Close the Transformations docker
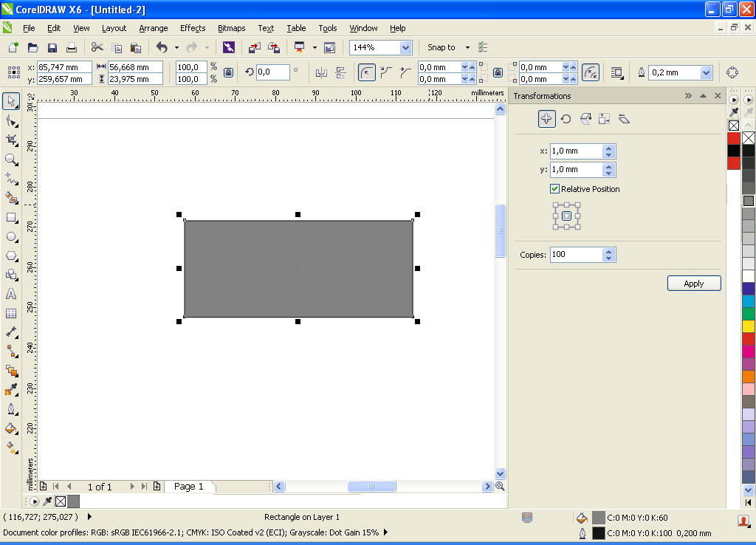This screenshot has width=756, height=545. [x=718, y=96]
